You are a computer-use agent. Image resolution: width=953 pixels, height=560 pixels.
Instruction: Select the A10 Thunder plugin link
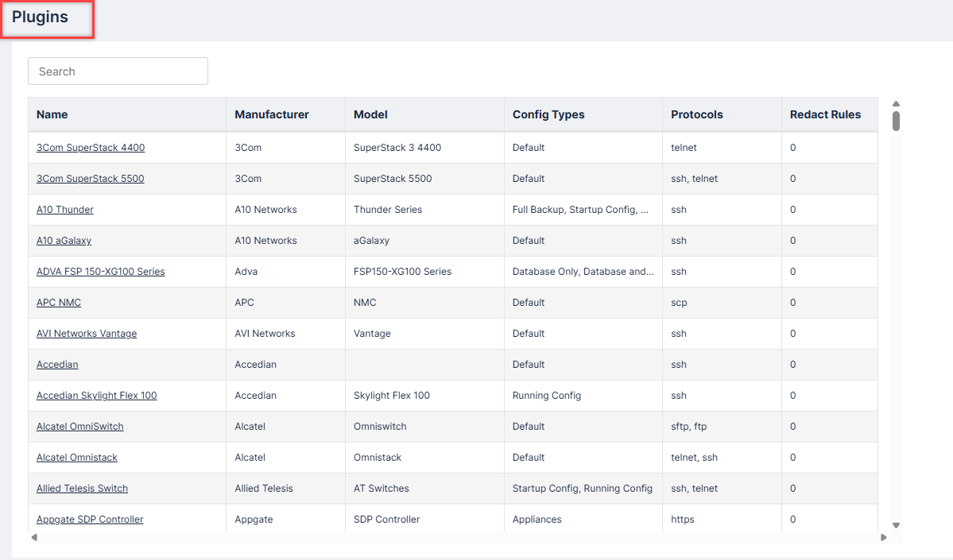tap(65, 210)
